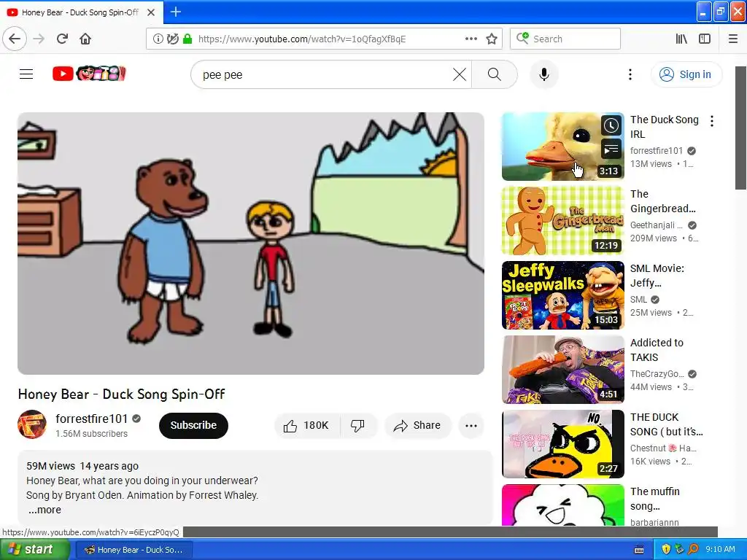Open The Duck Song IRL thumbnail

(x=562, y=146)
